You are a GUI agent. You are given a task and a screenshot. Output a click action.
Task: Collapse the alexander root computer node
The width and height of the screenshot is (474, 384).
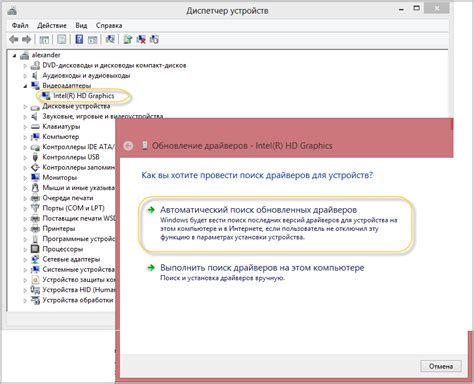[14, 56]
